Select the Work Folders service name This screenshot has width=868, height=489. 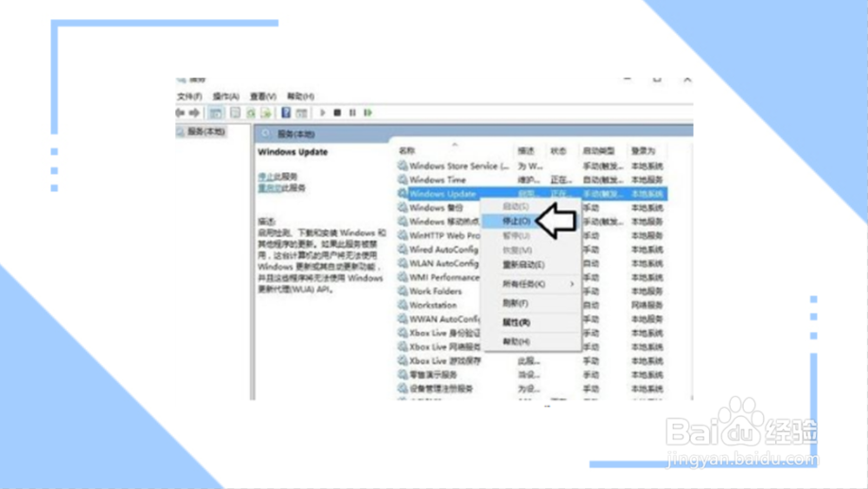[435, 291]
